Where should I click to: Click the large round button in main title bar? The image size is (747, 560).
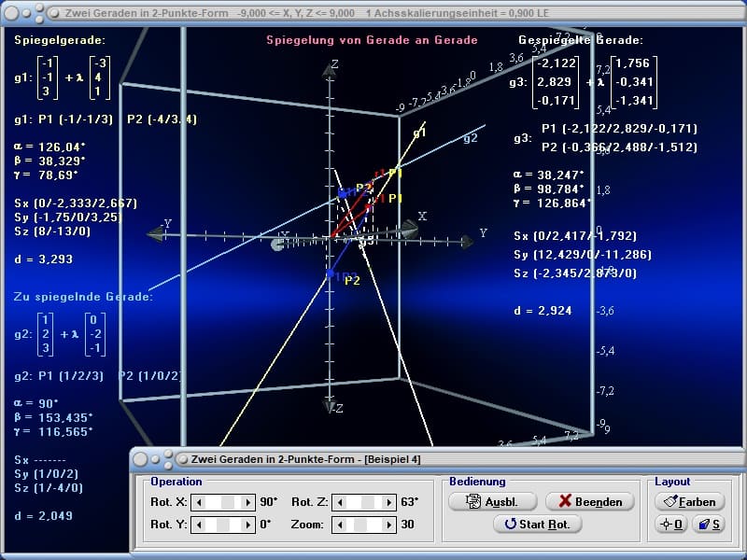[11, 13]
